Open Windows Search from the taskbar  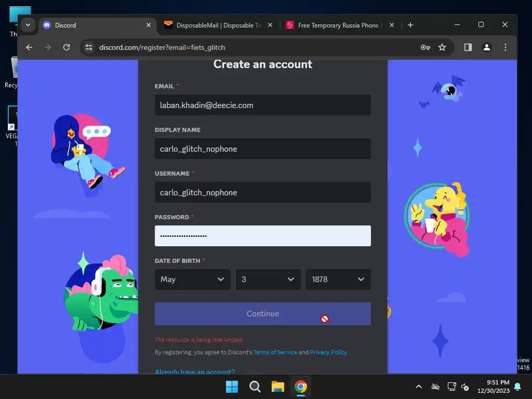(x=255, y=387)
